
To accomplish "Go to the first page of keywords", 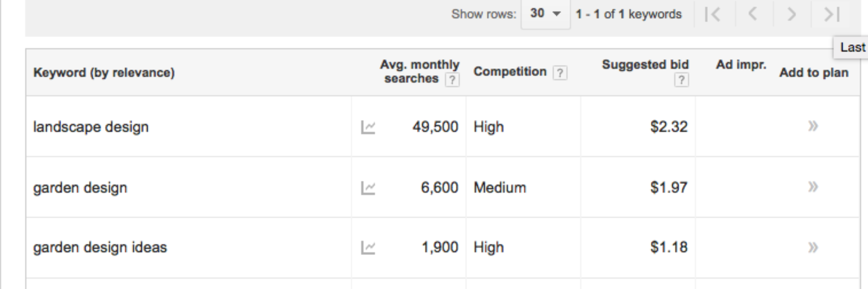I will coord(712,14).
